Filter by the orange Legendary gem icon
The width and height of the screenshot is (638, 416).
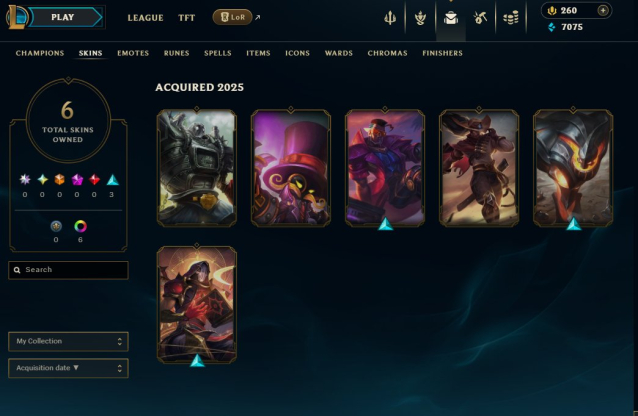[x=60, y=180]
